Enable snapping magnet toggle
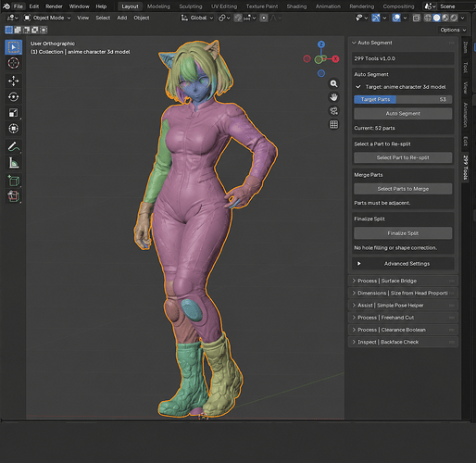 tap(238, 18)
